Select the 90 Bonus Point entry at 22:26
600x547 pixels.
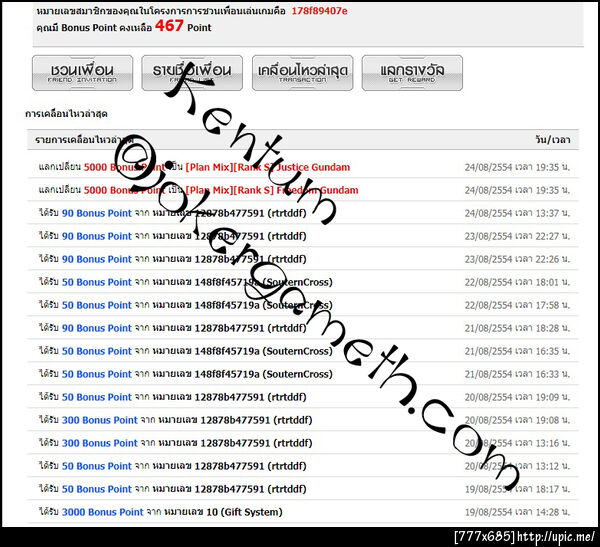(x=303, y=259)
